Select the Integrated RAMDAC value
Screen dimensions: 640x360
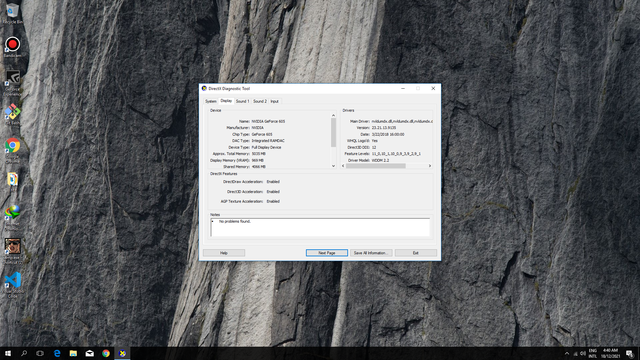point(268,141)
